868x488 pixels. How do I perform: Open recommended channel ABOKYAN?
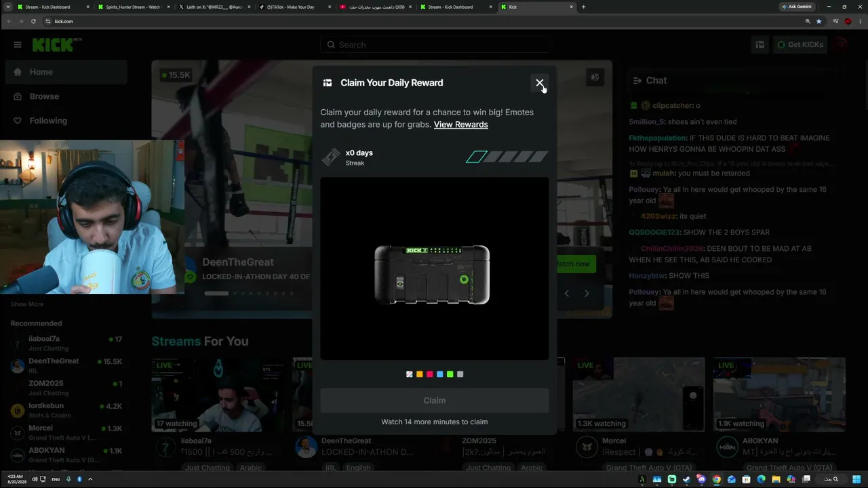(66, 455)
